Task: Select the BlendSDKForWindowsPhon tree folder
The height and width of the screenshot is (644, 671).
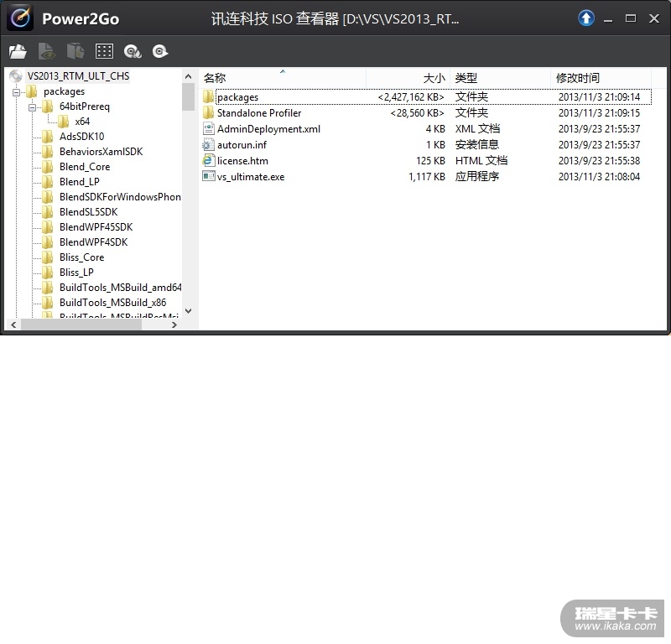Action: [120, 197]
